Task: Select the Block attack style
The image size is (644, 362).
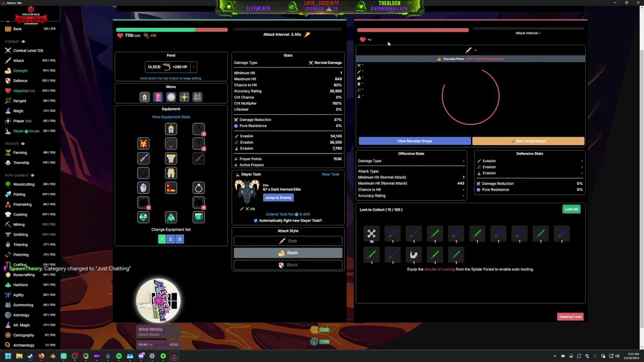Action: (288, 265)
